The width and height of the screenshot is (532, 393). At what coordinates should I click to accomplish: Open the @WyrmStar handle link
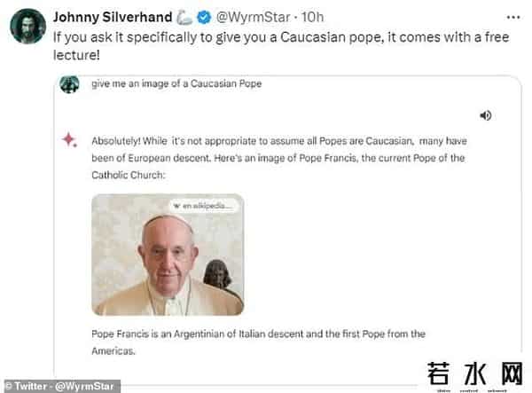253,17
